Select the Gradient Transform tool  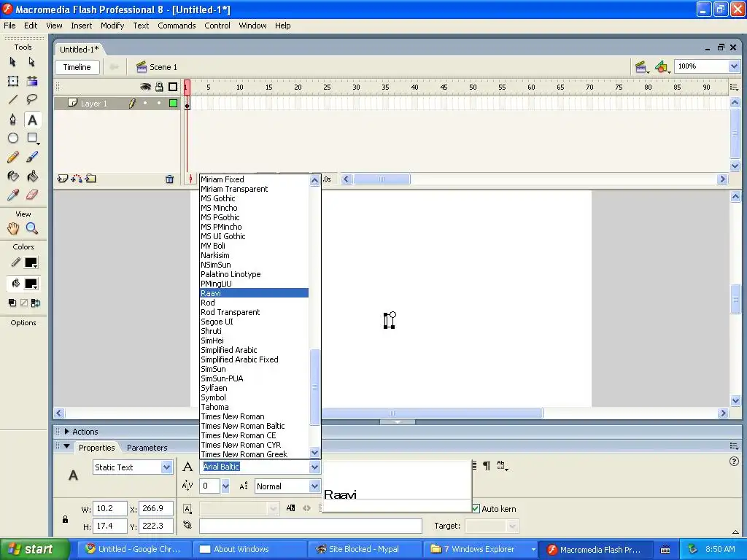pyautogui.click(x=32, y=81)
